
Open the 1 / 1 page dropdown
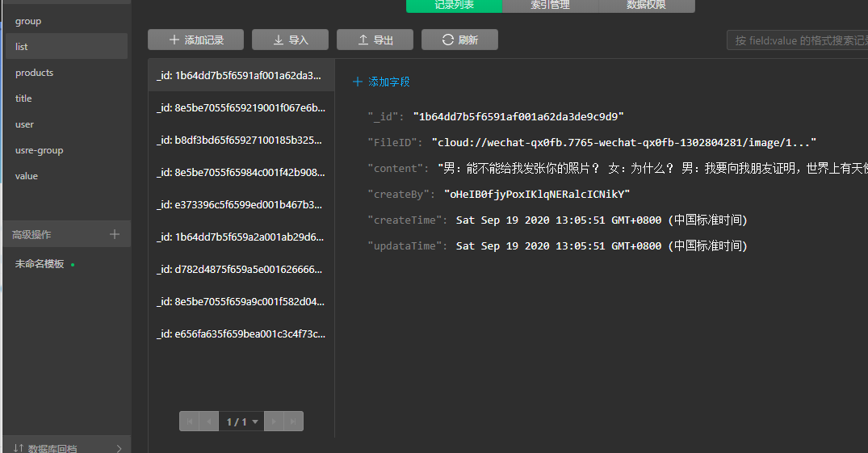tap(242, 422)
